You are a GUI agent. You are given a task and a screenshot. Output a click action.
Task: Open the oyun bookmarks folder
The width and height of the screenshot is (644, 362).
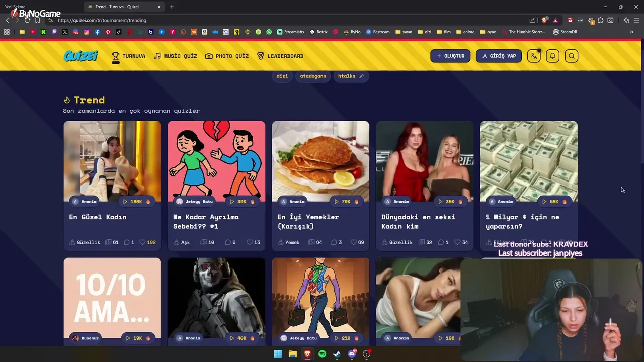tap(488, 32)
